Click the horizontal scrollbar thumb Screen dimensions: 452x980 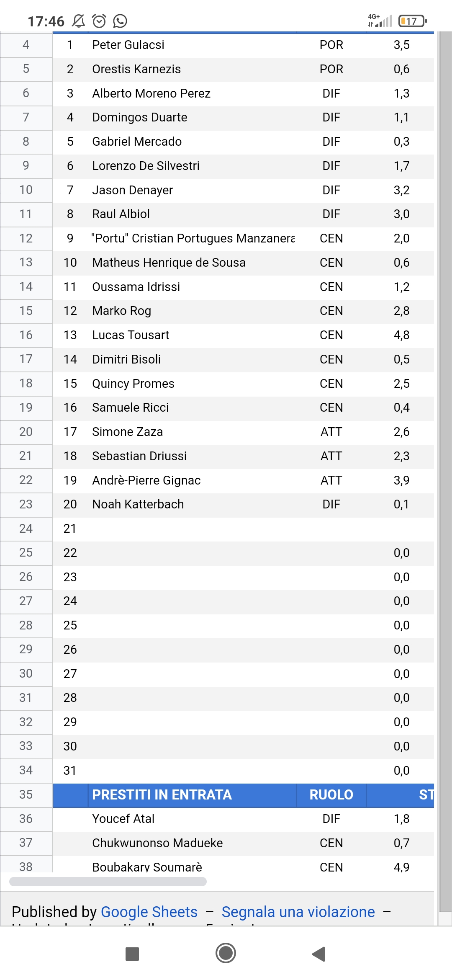(x=108, y=881)
